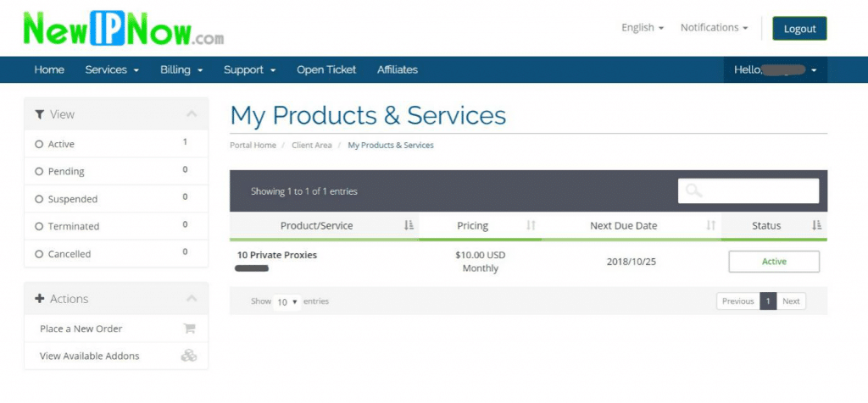Image resolution: width=868 pixels, height=403 pixels.
Task: Click the filter funnel icon beside View
Action: point(39,114)
